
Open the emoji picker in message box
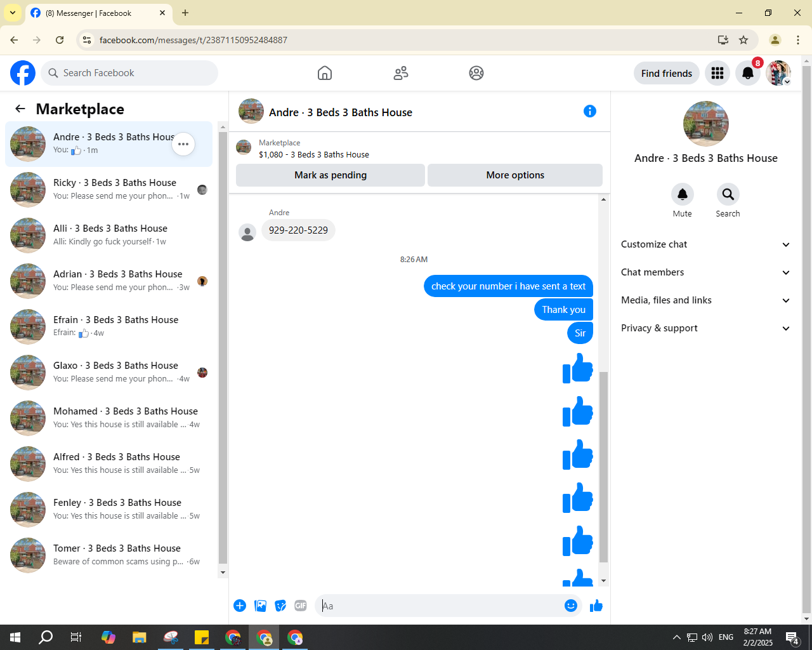(x=571, y=606)
